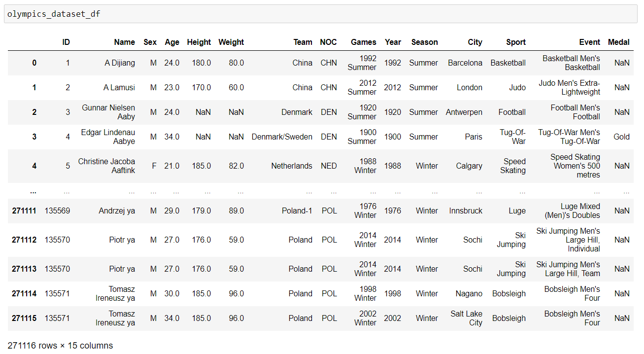
Task: Click the Gold medal cell
Action: click(x=621, y=137)
